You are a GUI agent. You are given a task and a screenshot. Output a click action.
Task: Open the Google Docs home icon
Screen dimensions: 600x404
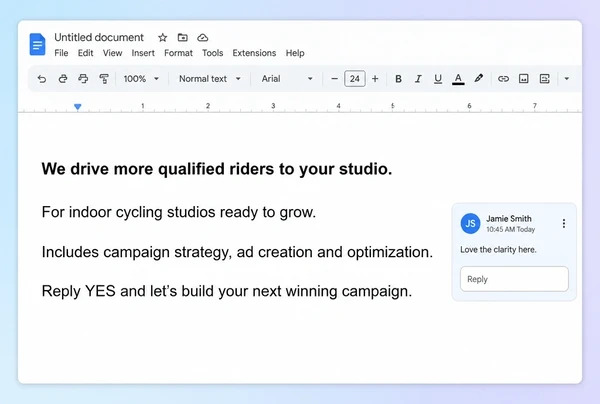click(x=38, y=44)
